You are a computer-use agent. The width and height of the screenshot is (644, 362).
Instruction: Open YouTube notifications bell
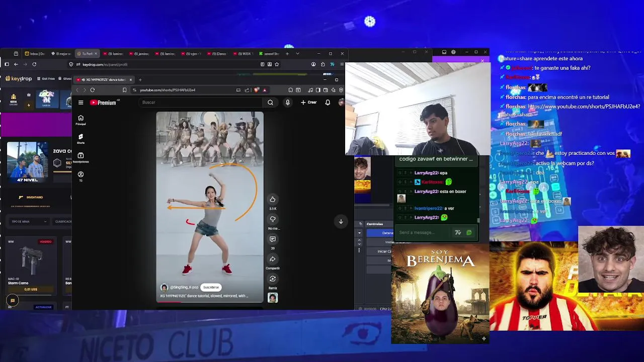[x=328, y=103]
